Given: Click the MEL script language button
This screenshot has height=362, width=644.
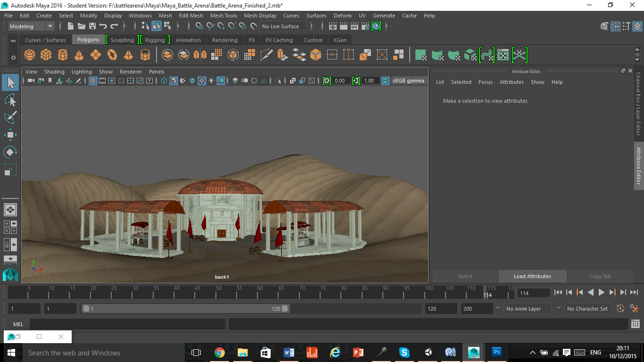Looking at the screenshot, I should (x=18, y=324).
